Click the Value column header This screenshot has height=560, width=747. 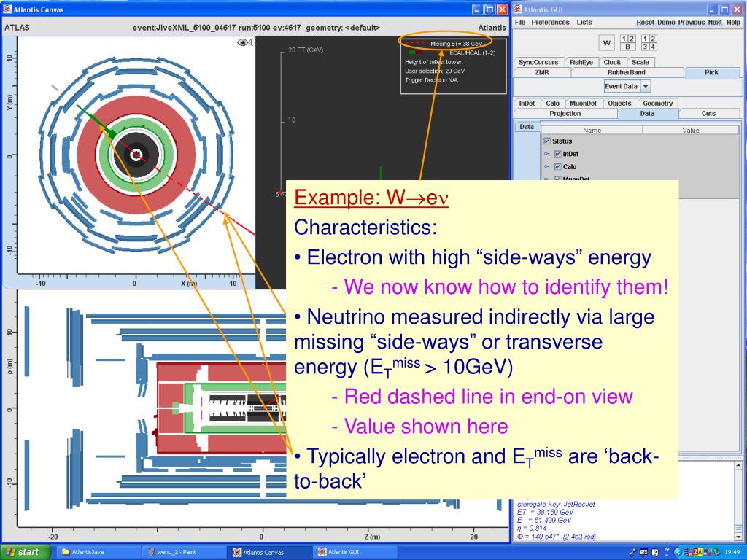coord(691,131)
